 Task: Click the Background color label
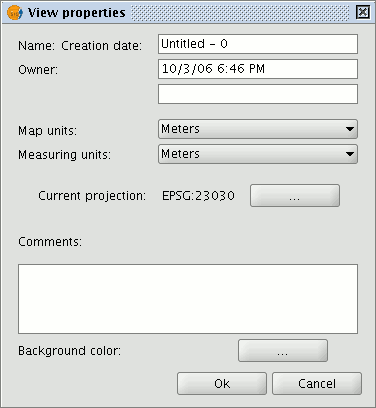coord(69,351)
